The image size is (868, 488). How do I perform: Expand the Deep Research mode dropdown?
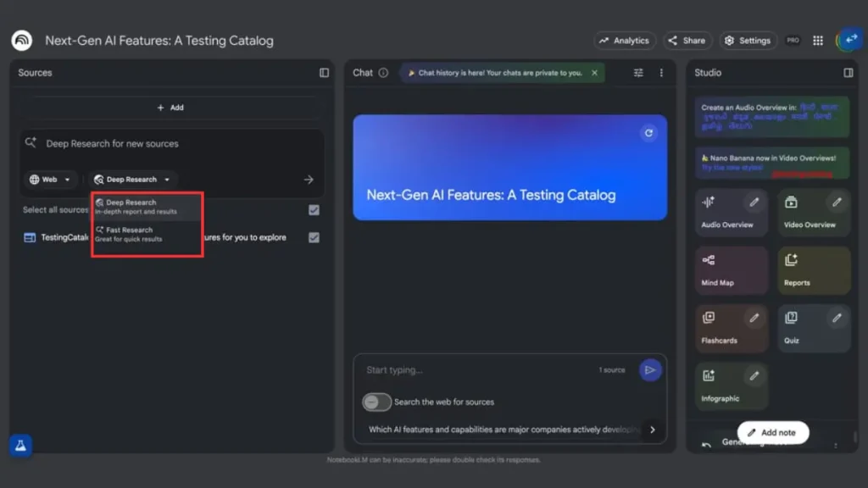(x=133, y=180)
